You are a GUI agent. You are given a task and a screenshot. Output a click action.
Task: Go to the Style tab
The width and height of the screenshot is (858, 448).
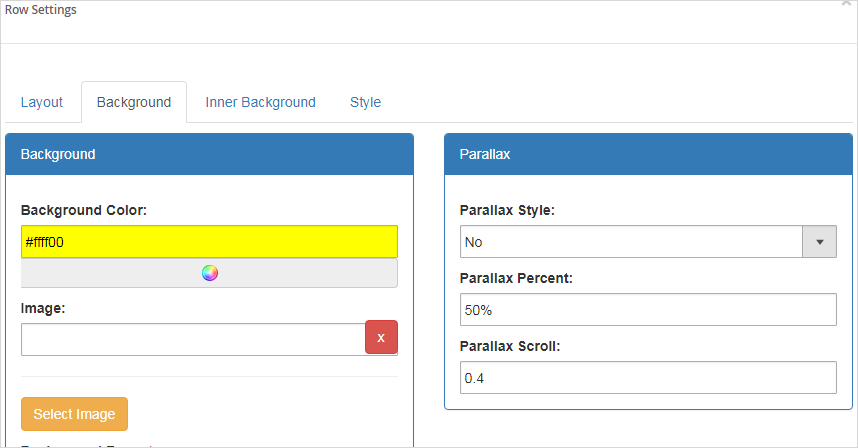365,102
